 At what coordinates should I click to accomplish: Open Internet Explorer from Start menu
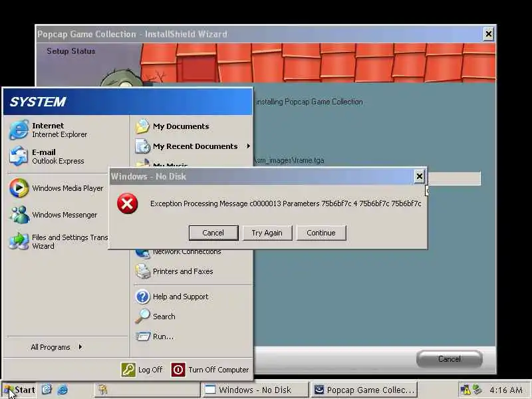19,130
